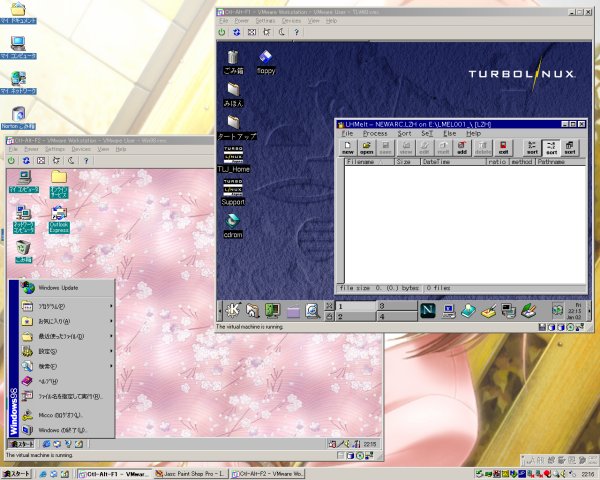
Task: Open the Else menu in UHMelt
Action: click(x=449, y=133)
